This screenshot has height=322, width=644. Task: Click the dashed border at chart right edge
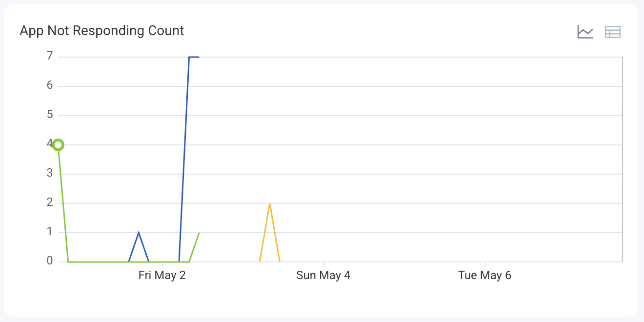(x=624, y=159)
